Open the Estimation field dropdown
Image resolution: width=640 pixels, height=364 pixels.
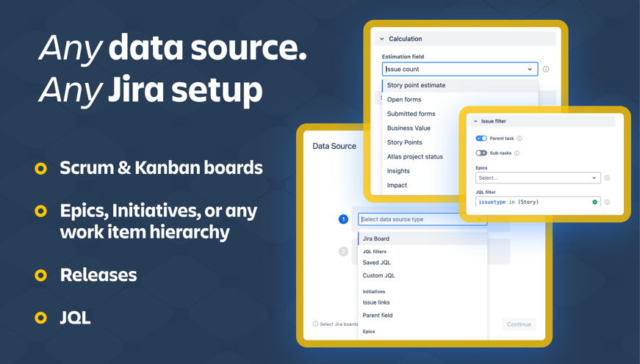pyautogui.click(x=459, y=69)
